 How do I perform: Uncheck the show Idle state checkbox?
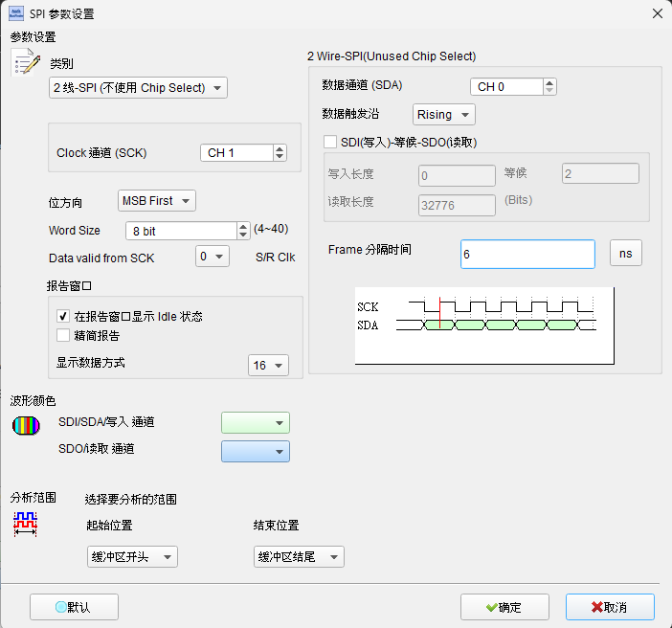[63, 316]
